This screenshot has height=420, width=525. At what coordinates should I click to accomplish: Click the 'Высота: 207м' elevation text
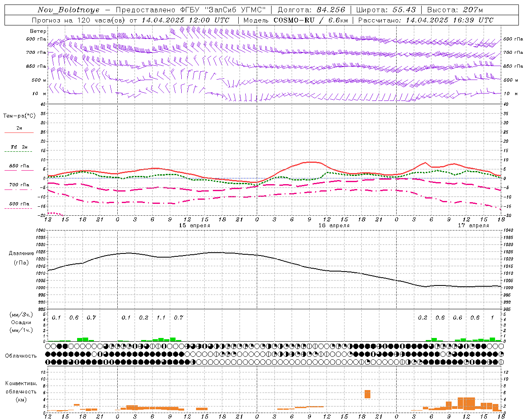point(455,10)
